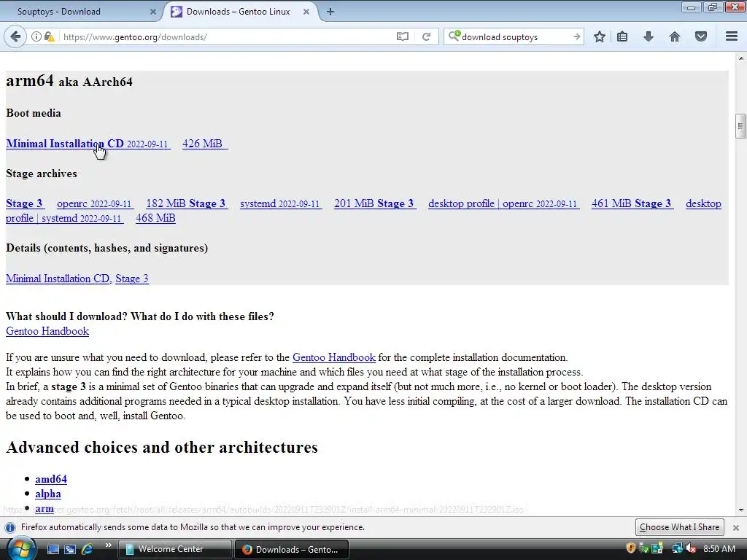Click Gentoo Handbook link inside the paragraph

[x=333, y=357]
